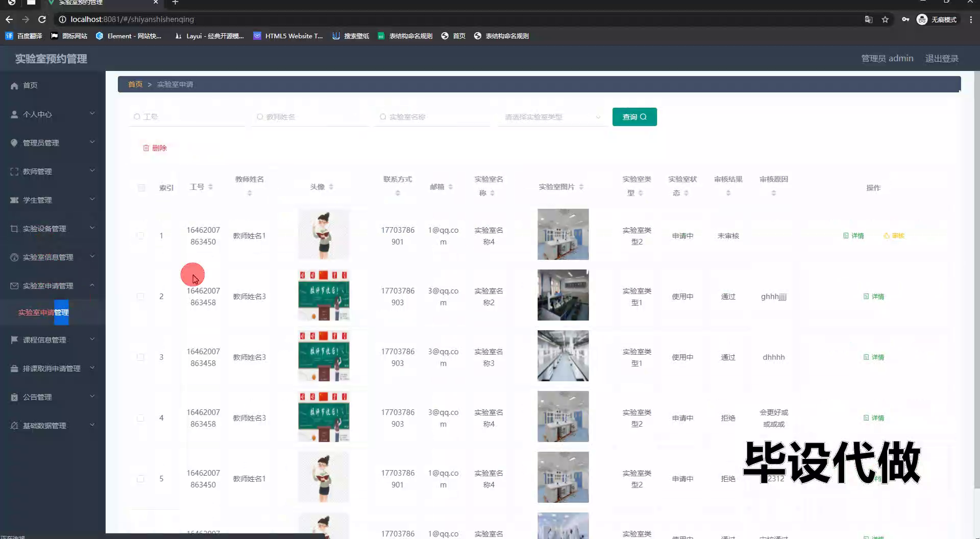980x539 pixels.
Task: Click the 查询 search button
Action: [x=634, y=117]
